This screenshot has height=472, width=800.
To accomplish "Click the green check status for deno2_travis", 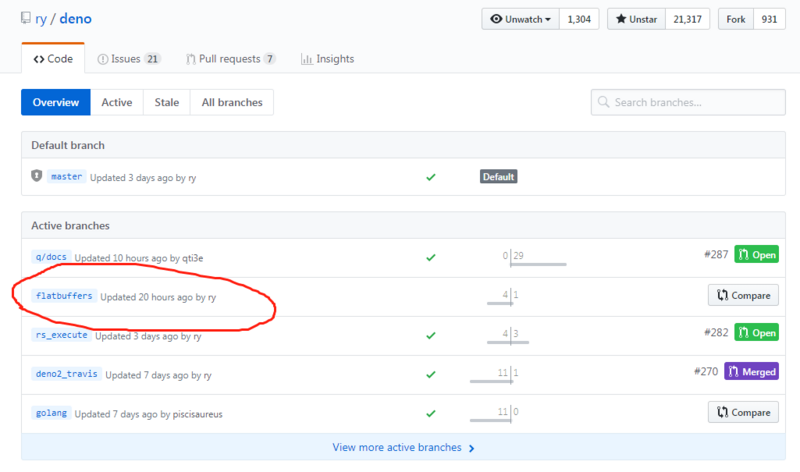I will coord(431,374).
